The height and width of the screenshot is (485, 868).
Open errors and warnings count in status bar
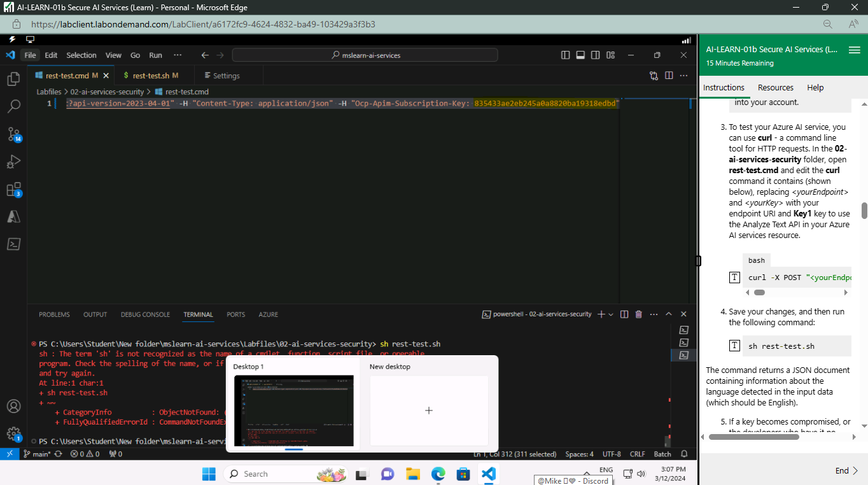(x=85, y=454)
